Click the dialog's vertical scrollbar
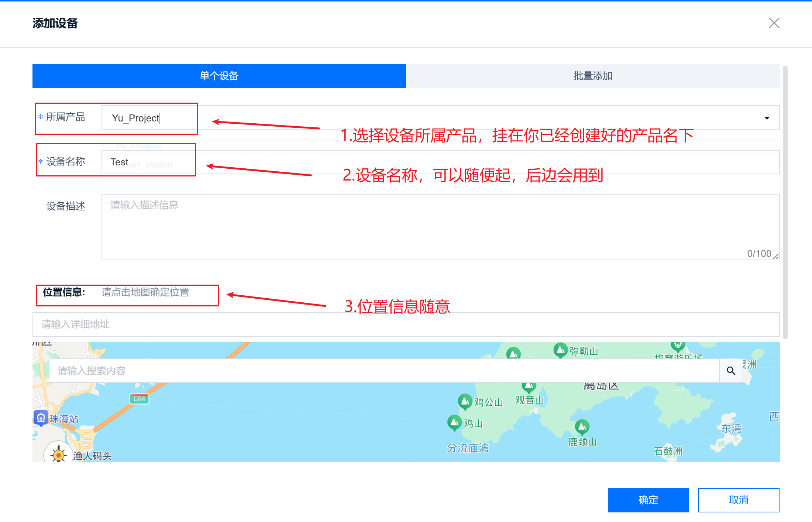 point(785,202)
